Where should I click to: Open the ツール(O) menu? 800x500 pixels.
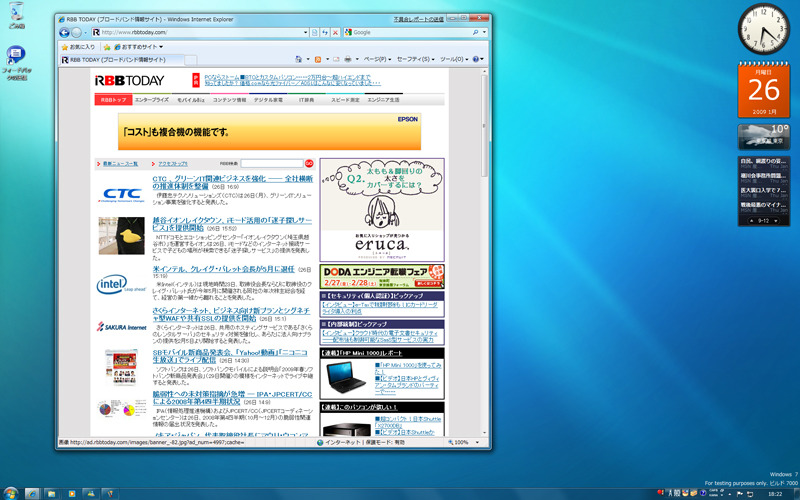click(x=454, y=59)
